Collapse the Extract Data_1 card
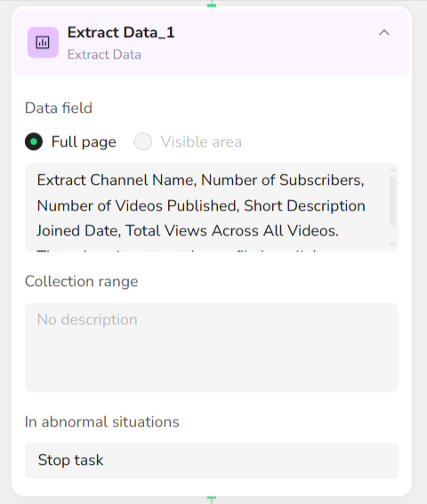The height and width of the screenshot is (504, 427). (x=384, y=33)
